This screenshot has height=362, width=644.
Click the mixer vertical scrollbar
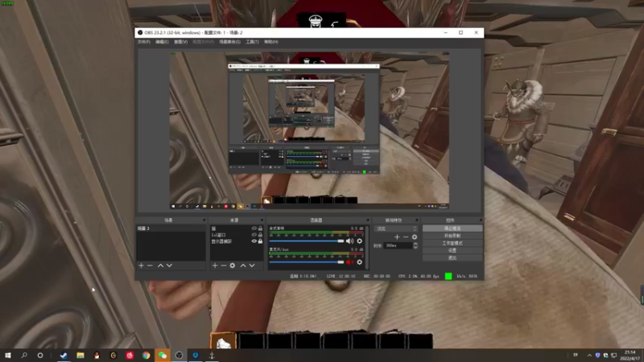pos(367,248)
